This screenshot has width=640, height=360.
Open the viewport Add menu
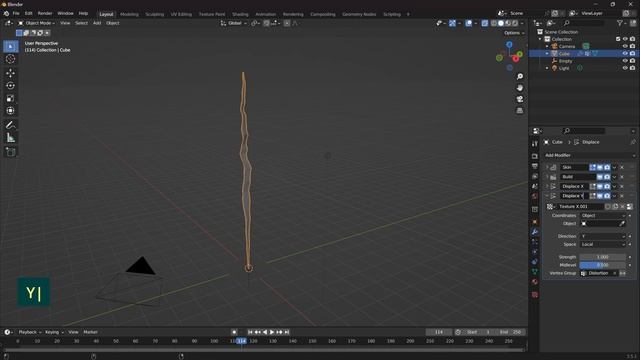coord(97,23)
